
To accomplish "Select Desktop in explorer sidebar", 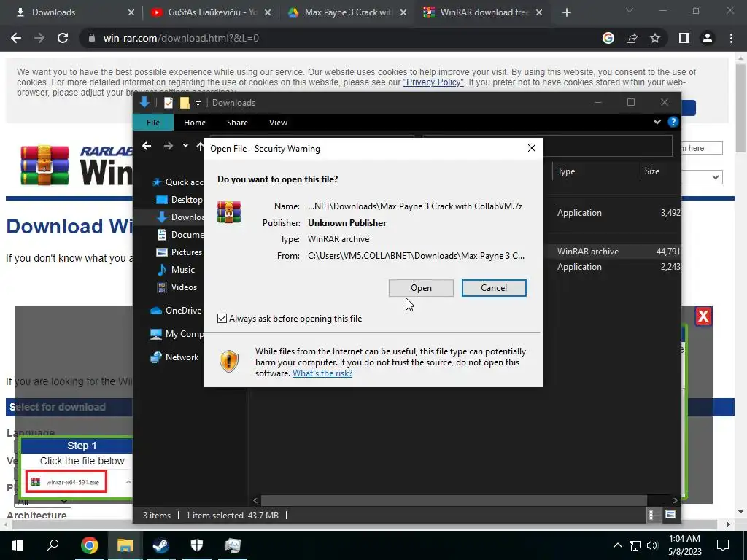I will click(x=179, y=200).
